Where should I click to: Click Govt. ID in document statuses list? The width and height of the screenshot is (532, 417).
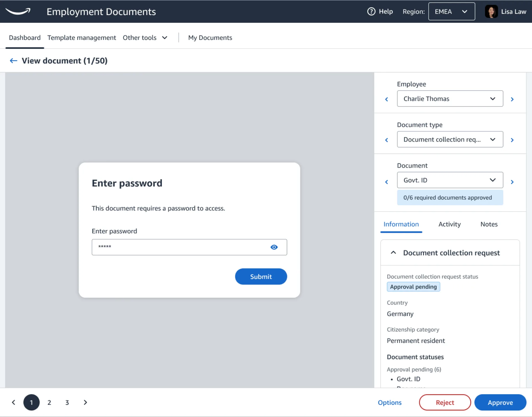tap(408, 379)
